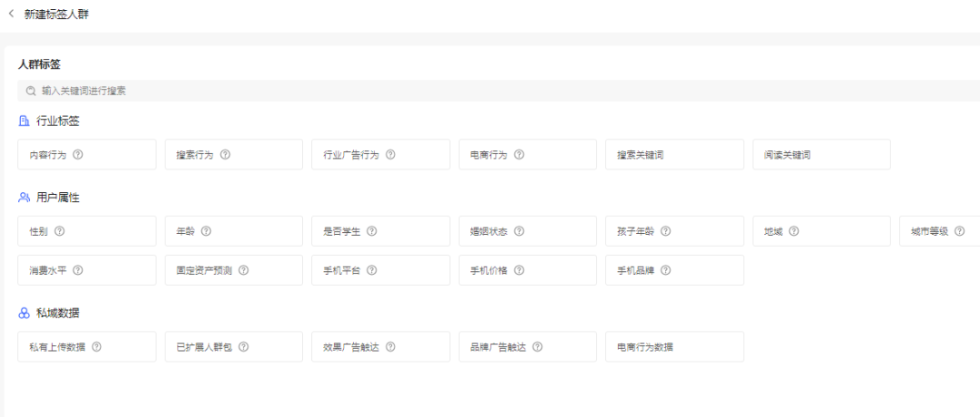This screenshot has width=980, height=417.
Task: Choose the 性别 user attribute tag
Action: 86,231
